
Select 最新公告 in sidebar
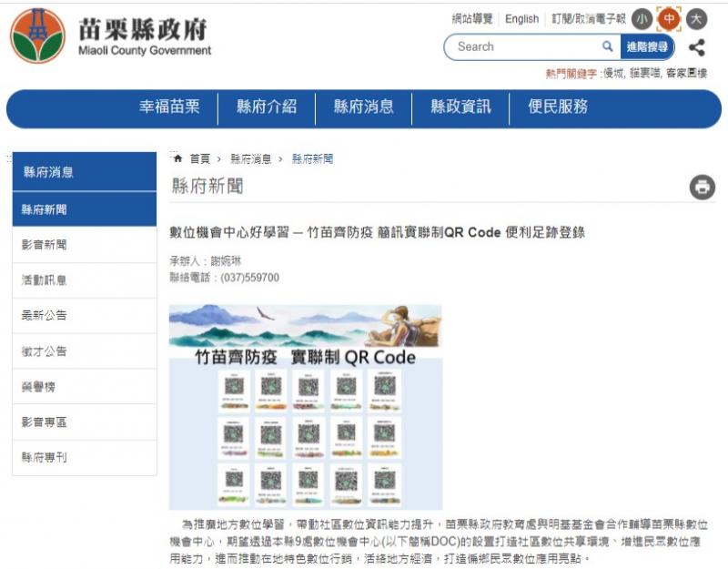coord(85,315)
